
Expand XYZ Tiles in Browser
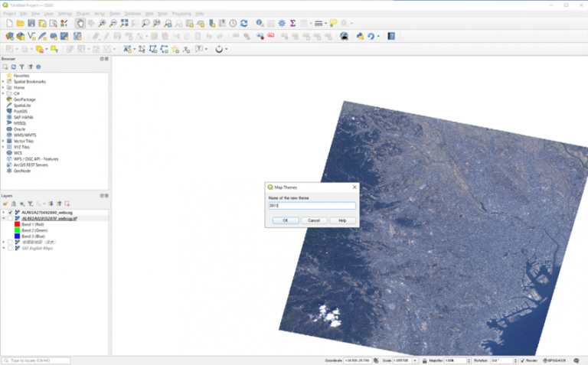coord(3,147)
